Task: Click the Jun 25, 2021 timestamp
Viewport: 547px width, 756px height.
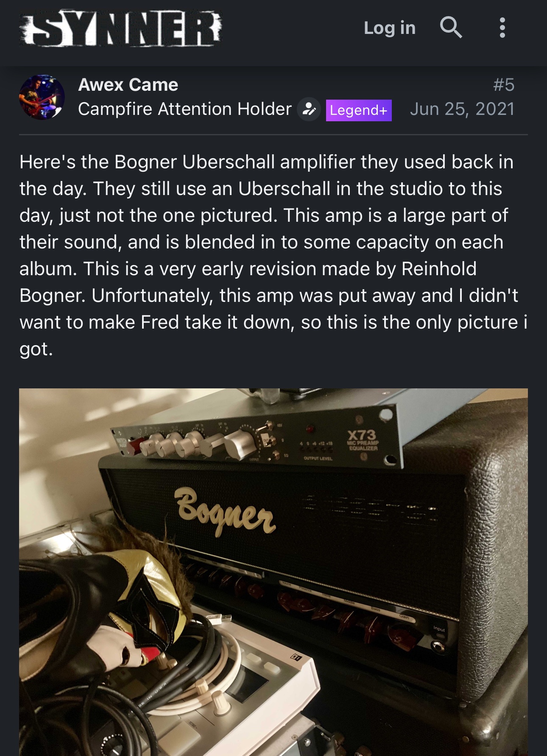Action: coord(462,109)
